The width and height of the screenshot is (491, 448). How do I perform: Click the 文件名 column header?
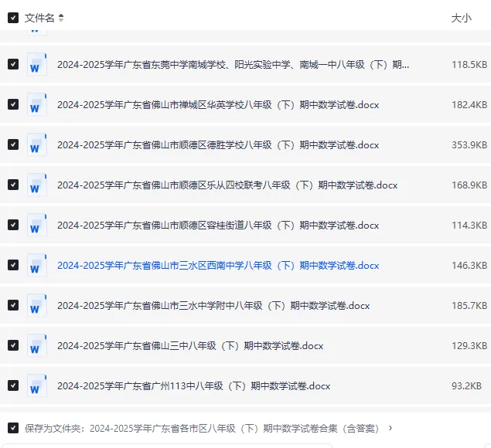pos(39,18)
